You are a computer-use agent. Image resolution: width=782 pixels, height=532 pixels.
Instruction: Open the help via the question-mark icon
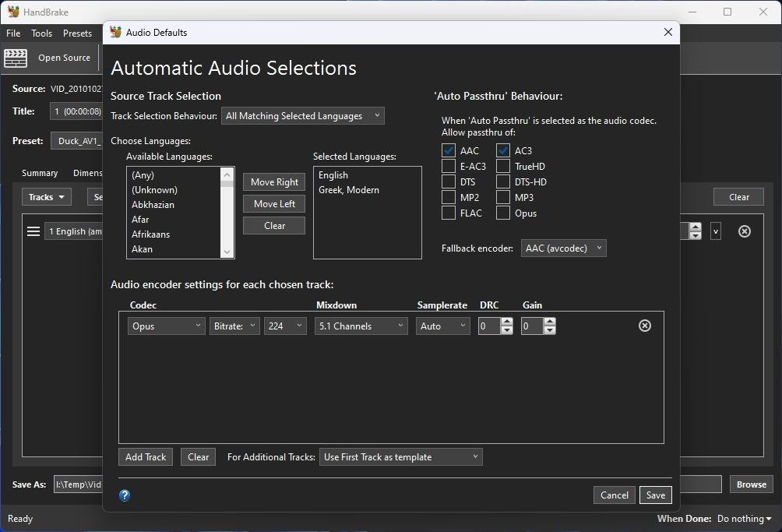[x=125, y=495]
